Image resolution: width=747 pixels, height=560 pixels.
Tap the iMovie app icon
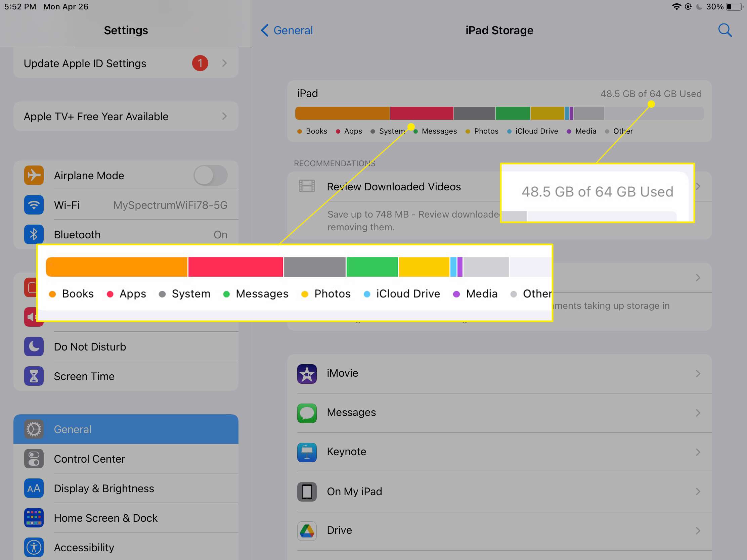(306, 372)
